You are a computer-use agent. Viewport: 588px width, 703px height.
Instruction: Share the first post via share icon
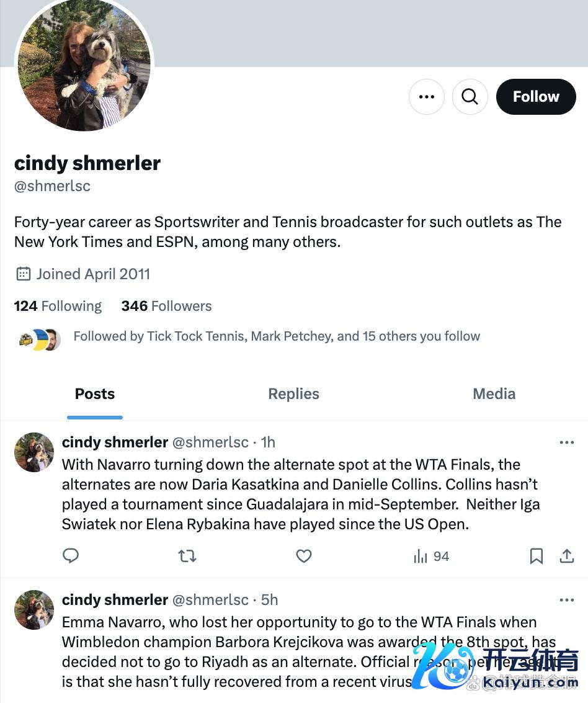567,556
